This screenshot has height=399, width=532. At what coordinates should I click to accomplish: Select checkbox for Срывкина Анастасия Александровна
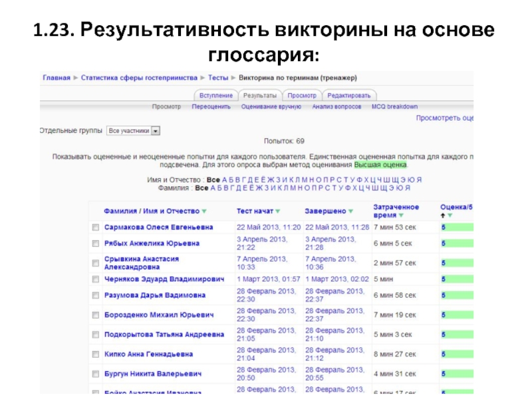[96, 263]
